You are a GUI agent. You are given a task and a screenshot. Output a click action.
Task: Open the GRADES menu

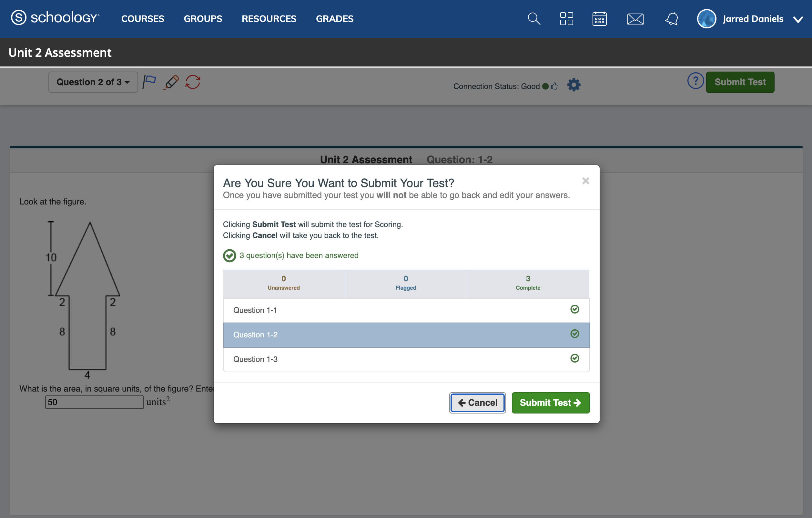[x=334, y=19]
